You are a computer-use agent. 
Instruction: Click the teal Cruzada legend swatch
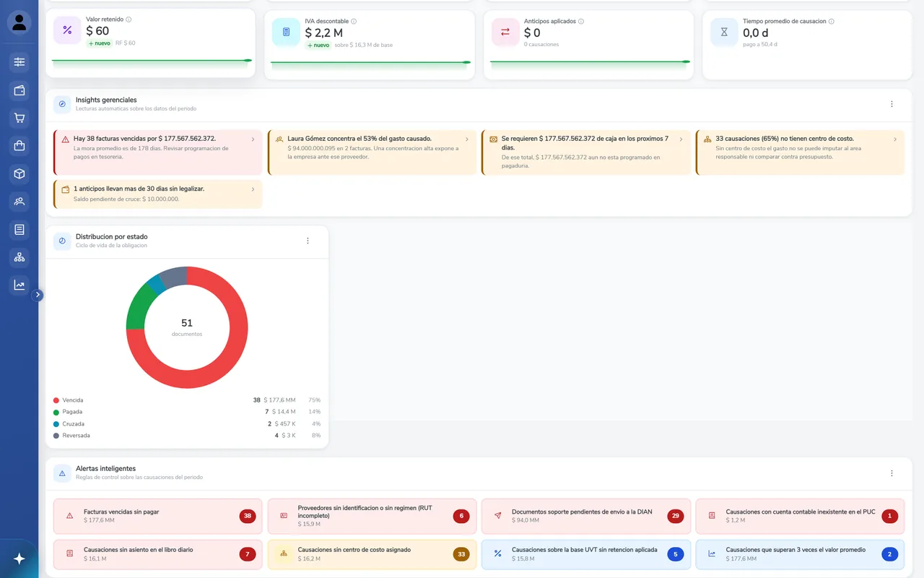56,424
